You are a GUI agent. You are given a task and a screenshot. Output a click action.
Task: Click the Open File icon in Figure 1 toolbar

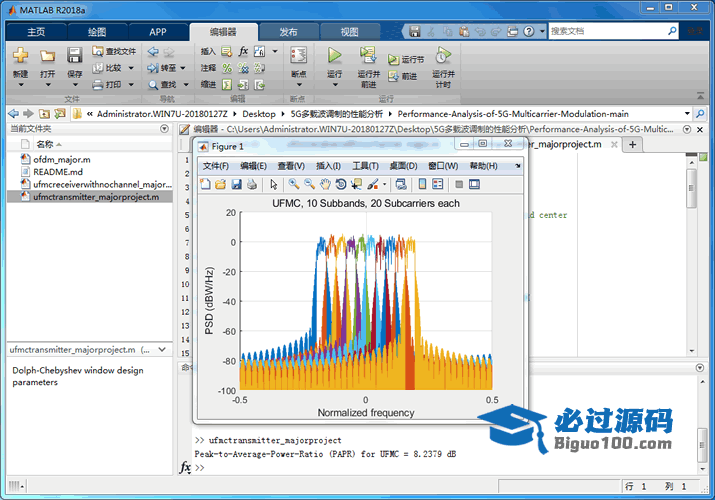(221, 184)
